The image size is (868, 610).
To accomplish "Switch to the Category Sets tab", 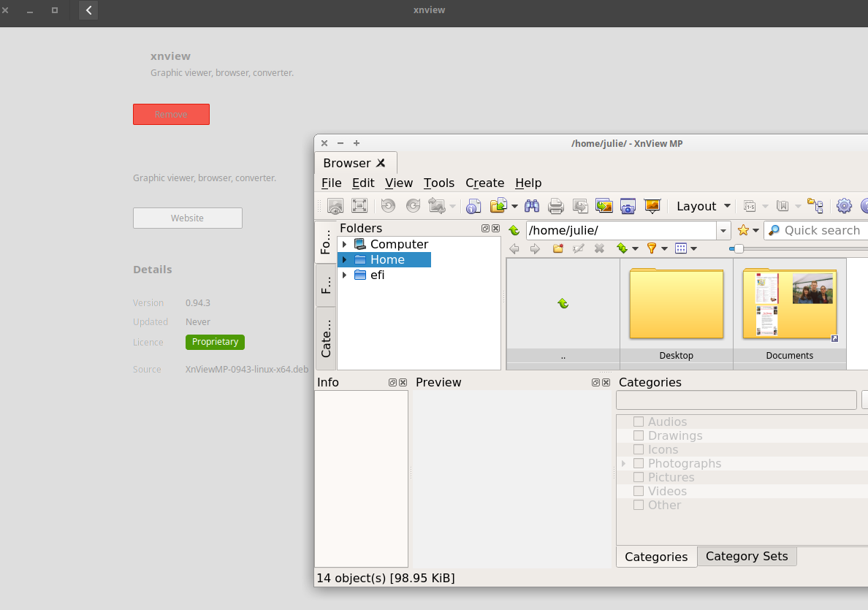I will (746, 556).
